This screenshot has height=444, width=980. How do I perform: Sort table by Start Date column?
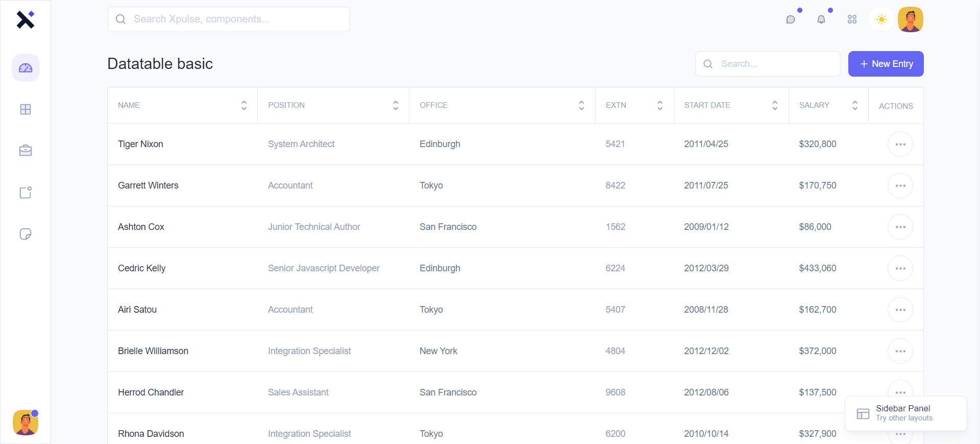775,105
